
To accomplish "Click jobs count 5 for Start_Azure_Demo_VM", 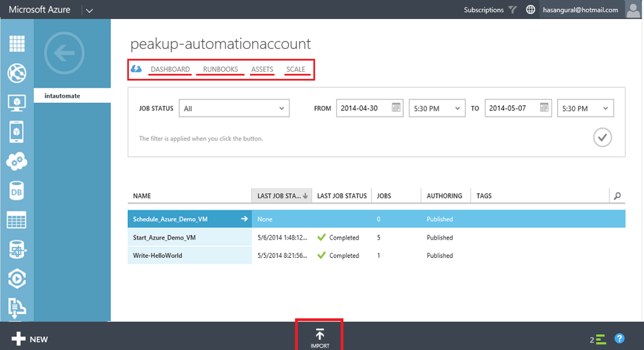I will click(x=378, y=238).
